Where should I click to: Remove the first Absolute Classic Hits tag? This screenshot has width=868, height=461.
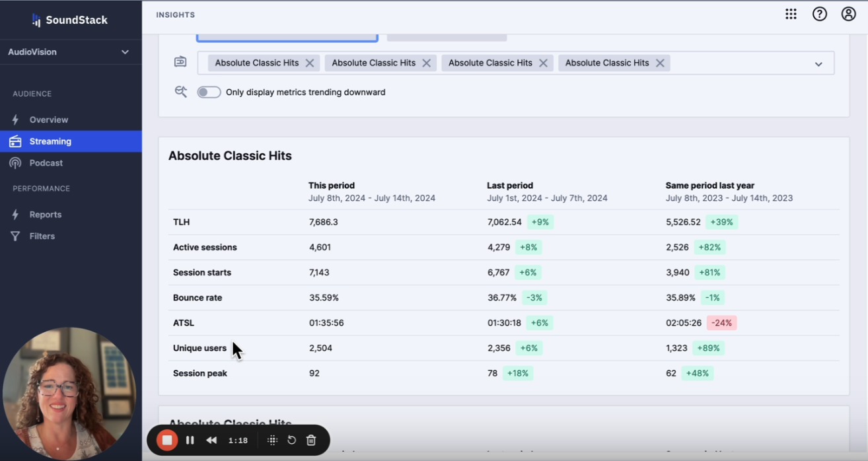pyautogui.click(x=310, y=63)
